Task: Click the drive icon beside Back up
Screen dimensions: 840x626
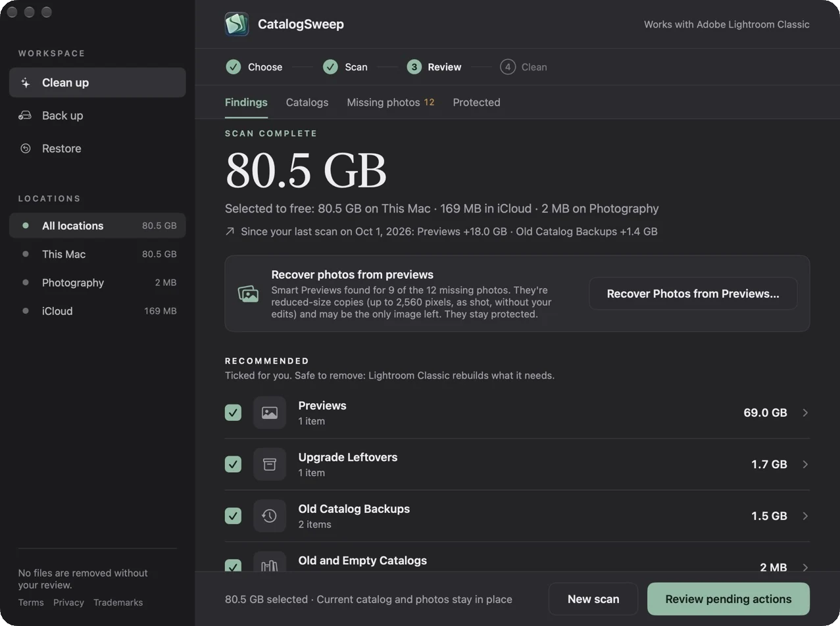Action: click(x=25, y=116)
